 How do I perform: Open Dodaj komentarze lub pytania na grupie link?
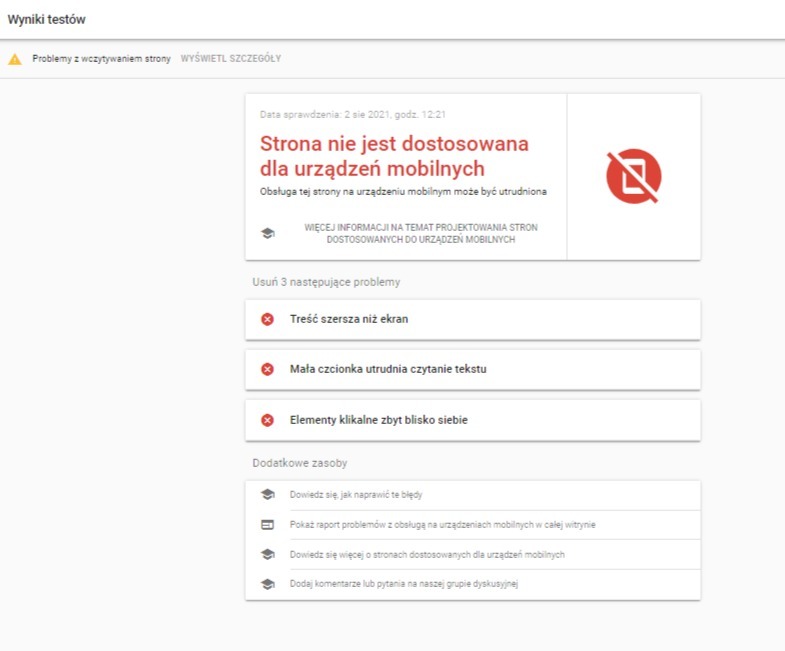404,584
